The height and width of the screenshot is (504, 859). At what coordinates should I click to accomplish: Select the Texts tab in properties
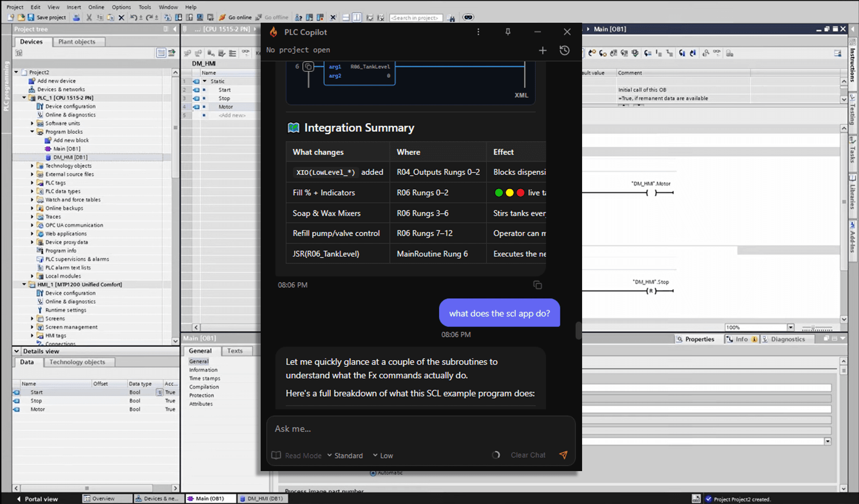pos(235,351)
